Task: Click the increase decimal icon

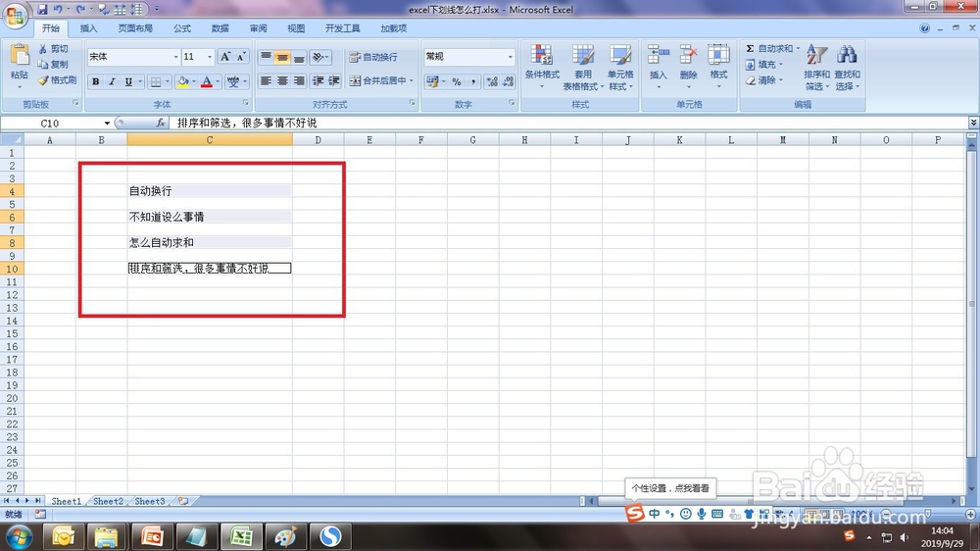Action: point(492,81)
